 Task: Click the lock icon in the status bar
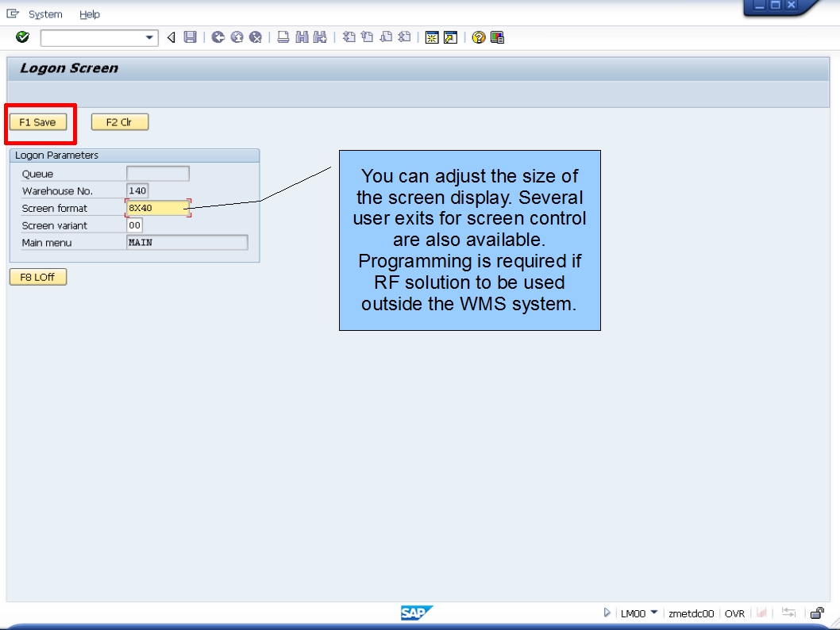819,613
